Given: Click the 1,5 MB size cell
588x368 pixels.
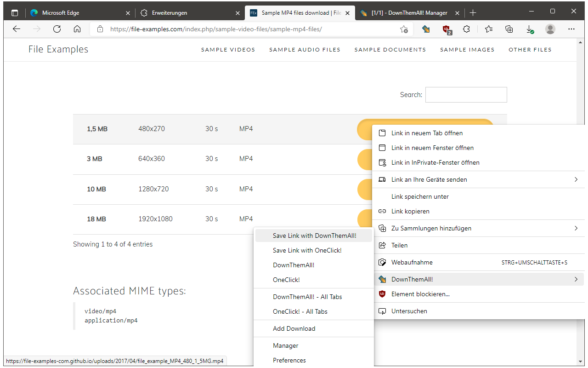Looking at the screenshot, I should tap(97, 129).
